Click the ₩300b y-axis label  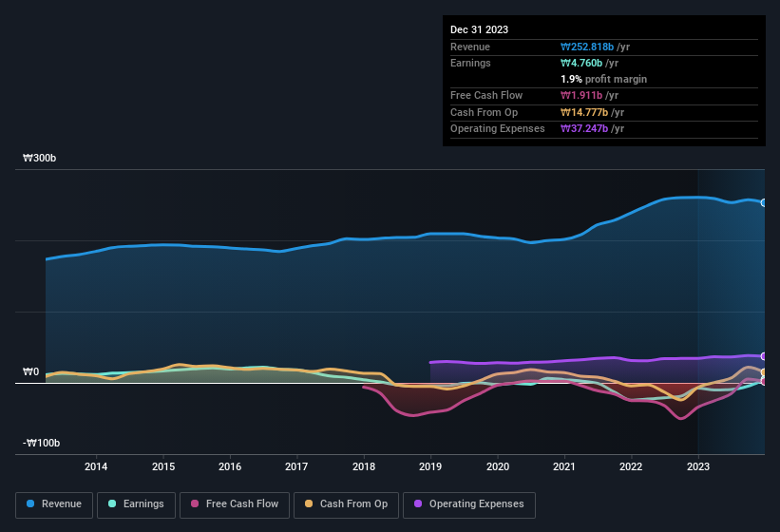(40, 159)
